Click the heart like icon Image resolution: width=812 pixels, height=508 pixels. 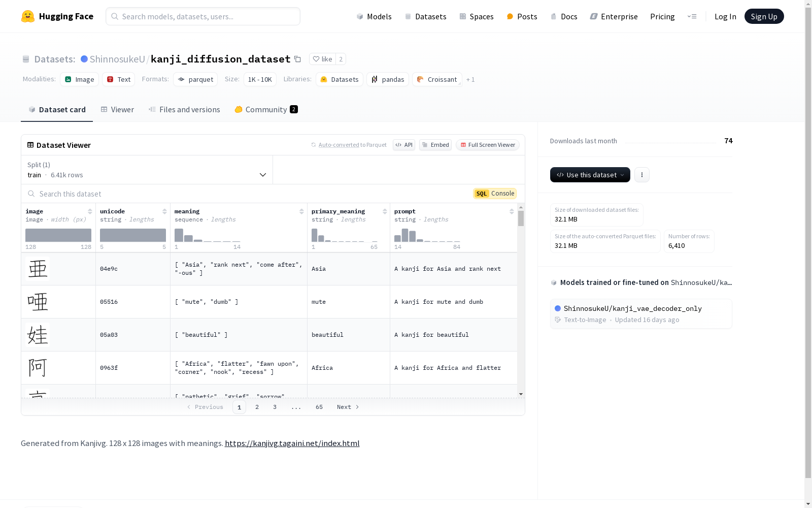[x=316, y=59]
